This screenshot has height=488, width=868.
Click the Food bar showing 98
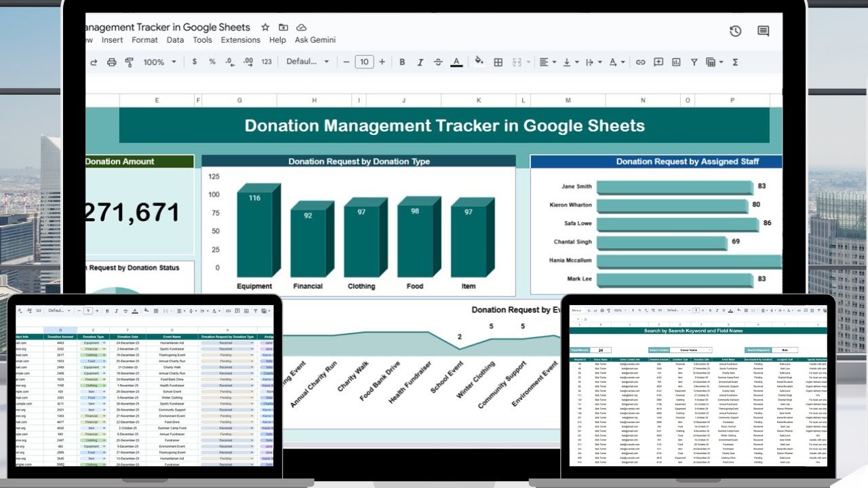(419, 237)
